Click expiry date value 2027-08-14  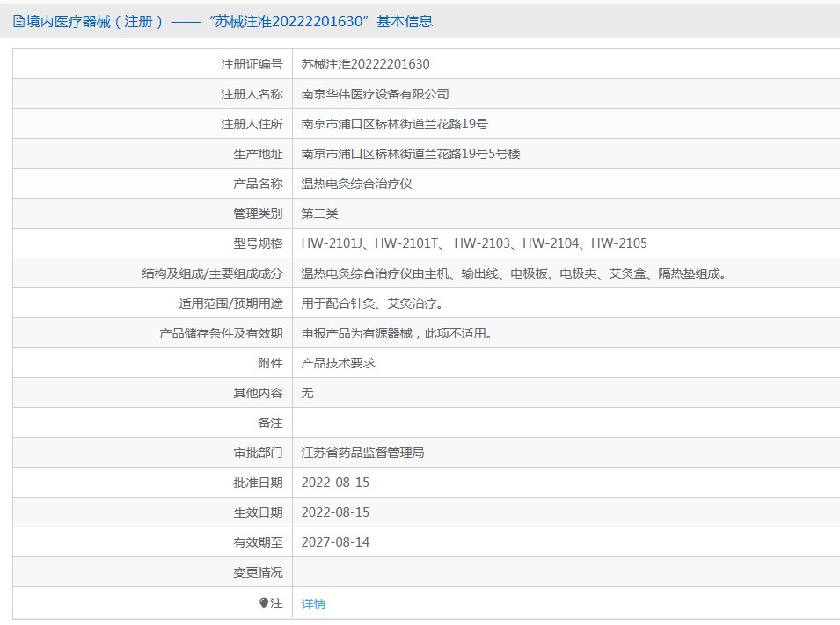pyautogui.click(x=335, y=542)
